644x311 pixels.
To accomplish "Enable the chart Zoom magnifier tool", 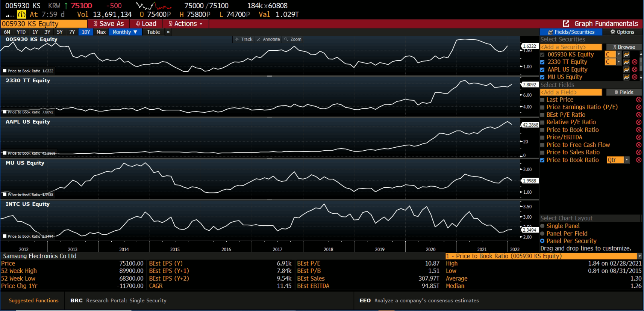I will [292, 39].
